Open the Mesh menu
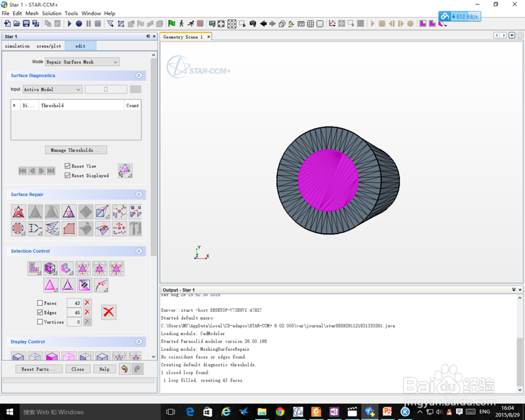 32,14
